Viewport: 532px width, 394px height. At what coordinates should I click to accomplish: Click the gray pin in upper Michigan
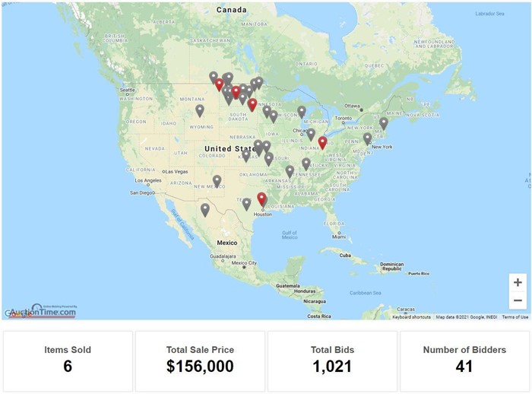point(302,112)
